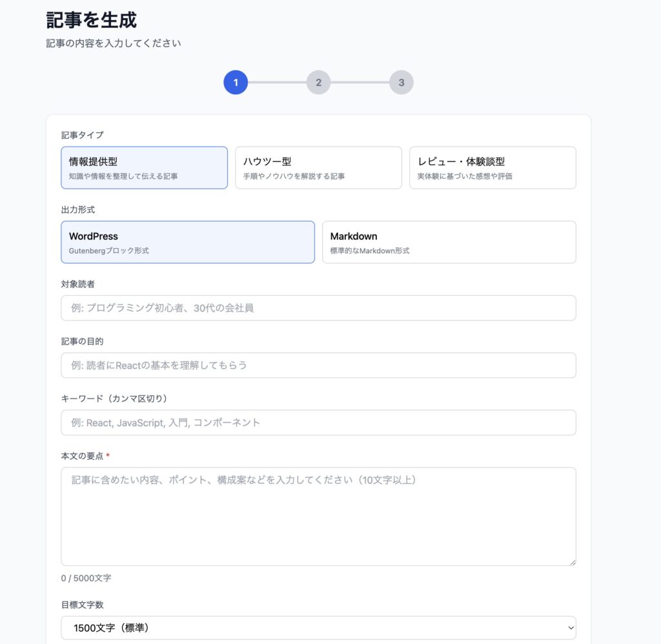Choose the ハウツー型 article type
This screenshot has height=644, width=661.
click(318, 167)
